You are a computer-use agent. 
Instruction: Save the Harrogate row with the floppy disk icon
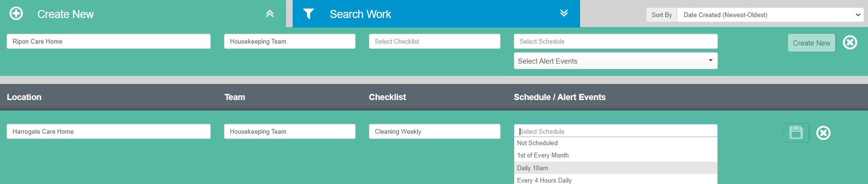coord(796,132)
